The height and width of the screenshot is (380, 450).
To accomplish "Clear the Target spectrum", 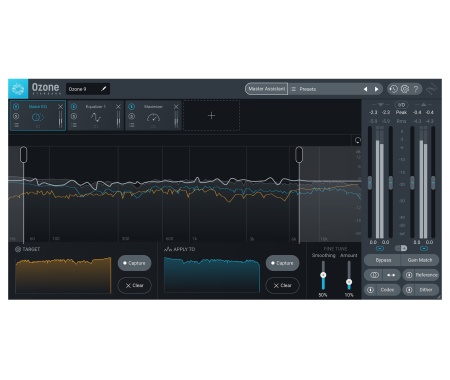I will point(134,286).
